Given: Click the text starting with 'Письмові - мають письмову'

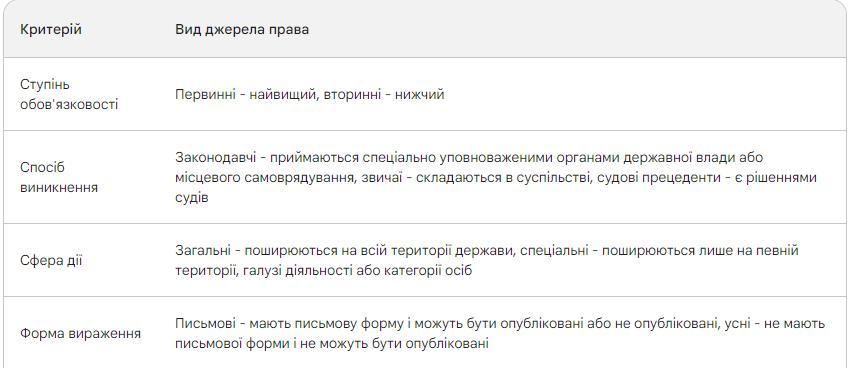Looking at the screenshot, I should click(500, 333).
